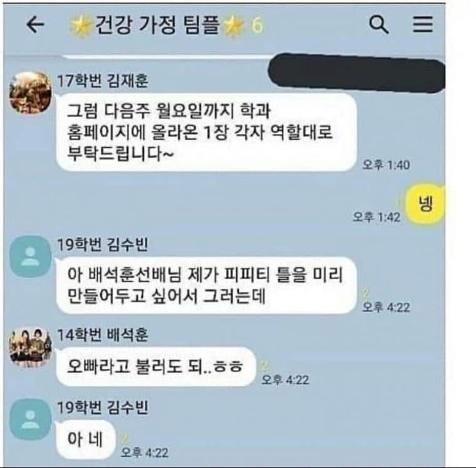Select message about 피피티 틀

click(206, 285)
